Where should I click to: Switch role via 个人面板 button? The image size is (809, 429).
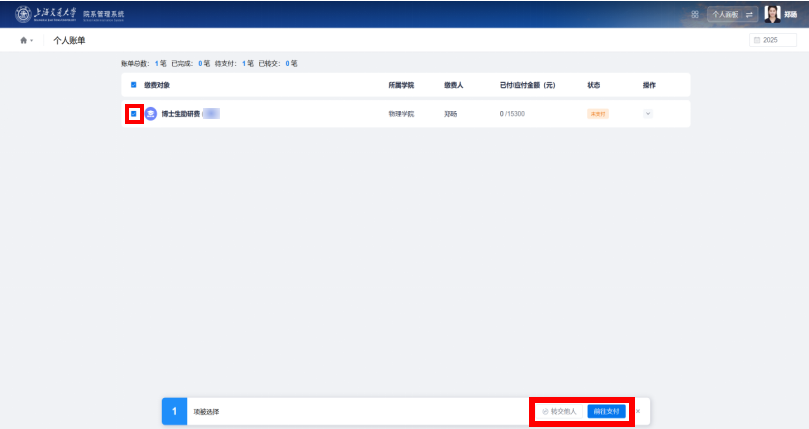[725, 15]
